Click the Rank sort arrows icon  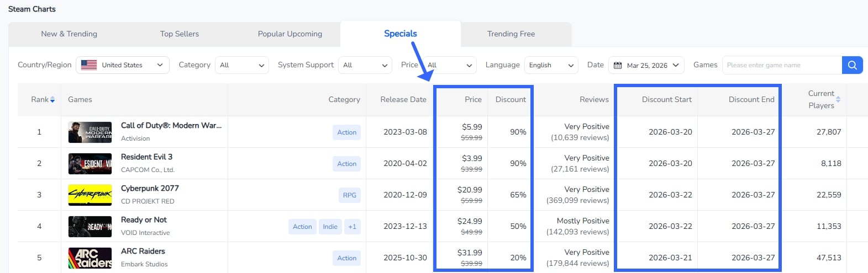click(x=52, y=100)
